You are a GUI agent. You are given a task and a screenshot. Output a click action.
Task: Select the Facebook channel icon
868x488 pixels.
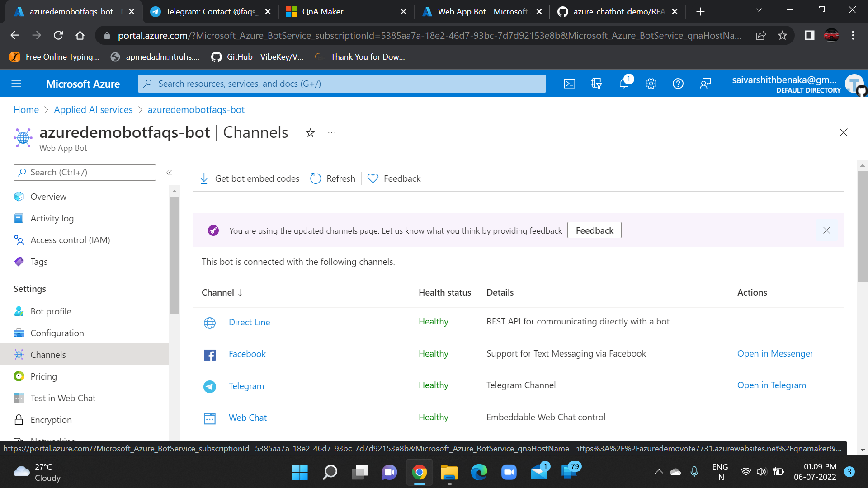(210, 355)
